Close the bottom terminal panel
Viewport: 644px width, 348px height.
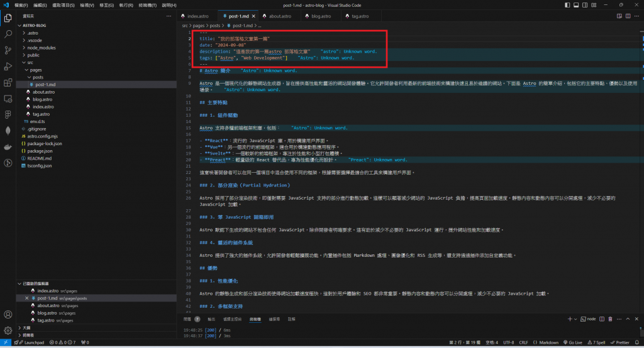(x=636, y=319)
